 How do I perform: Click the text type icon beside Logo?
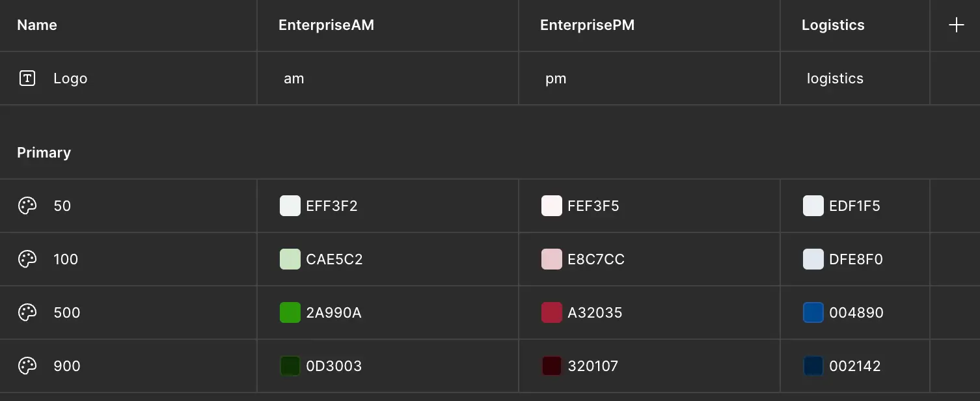click(x=27, y=79)
